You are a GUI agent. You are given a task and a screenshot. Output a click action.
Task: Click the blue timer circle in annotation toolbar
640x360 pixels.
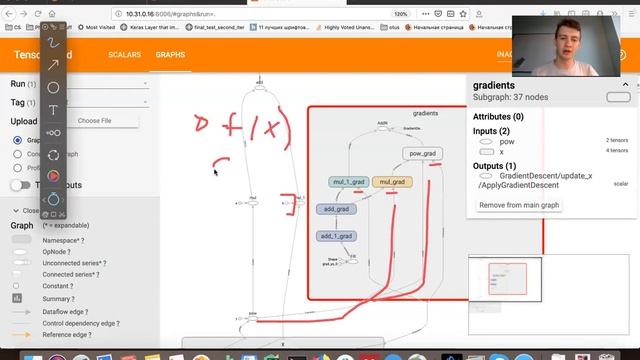(53, 199)
